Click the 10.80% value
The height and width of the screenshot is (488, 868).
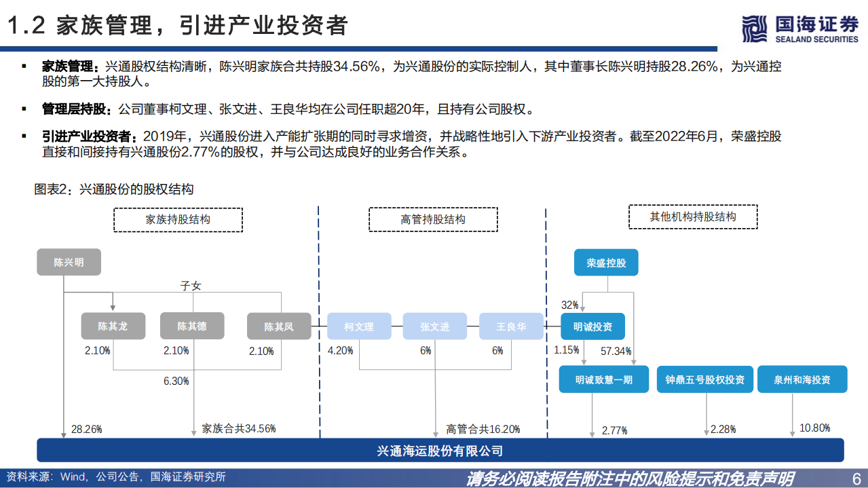click(x=815, y=428)
